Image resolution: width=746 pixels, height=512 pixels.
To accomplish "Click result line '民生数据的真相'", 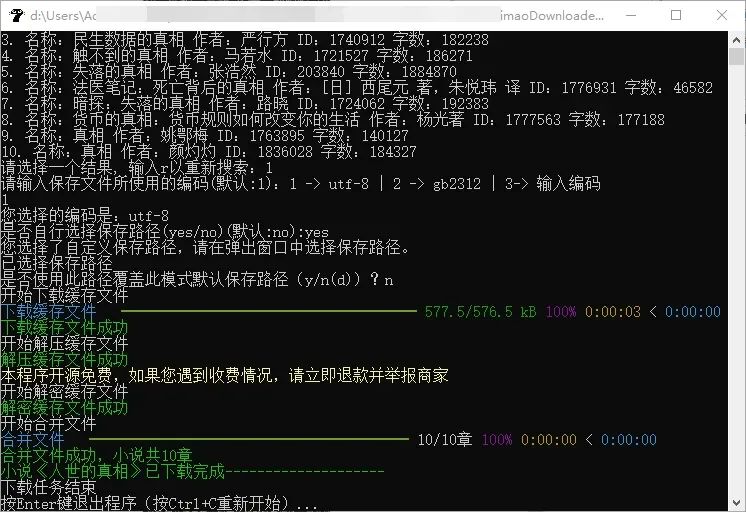I will [245, 39].
